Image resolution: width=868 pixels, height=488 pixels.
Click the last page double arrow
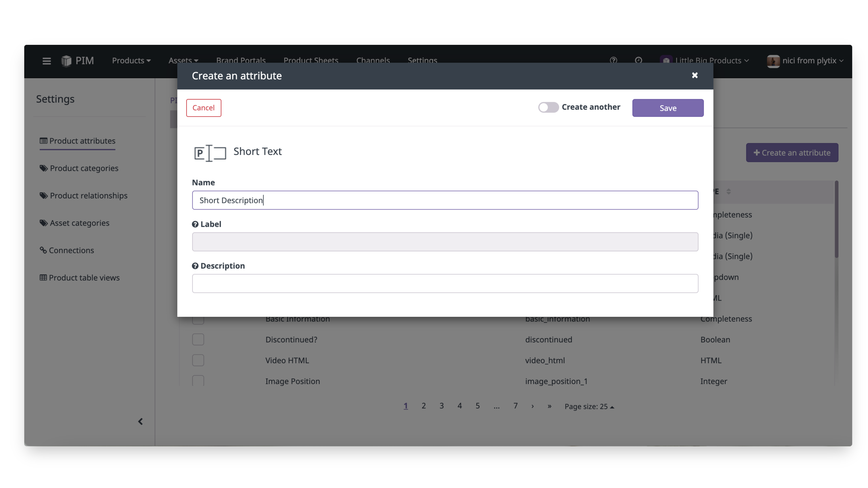[549, 407]
